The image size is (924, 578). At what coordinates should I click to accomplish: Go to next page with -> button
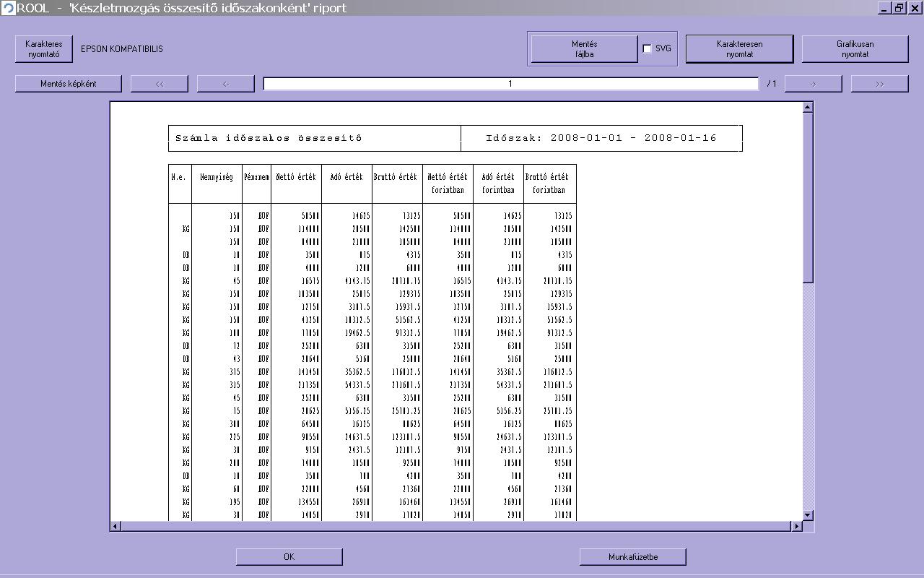[813, 84]
